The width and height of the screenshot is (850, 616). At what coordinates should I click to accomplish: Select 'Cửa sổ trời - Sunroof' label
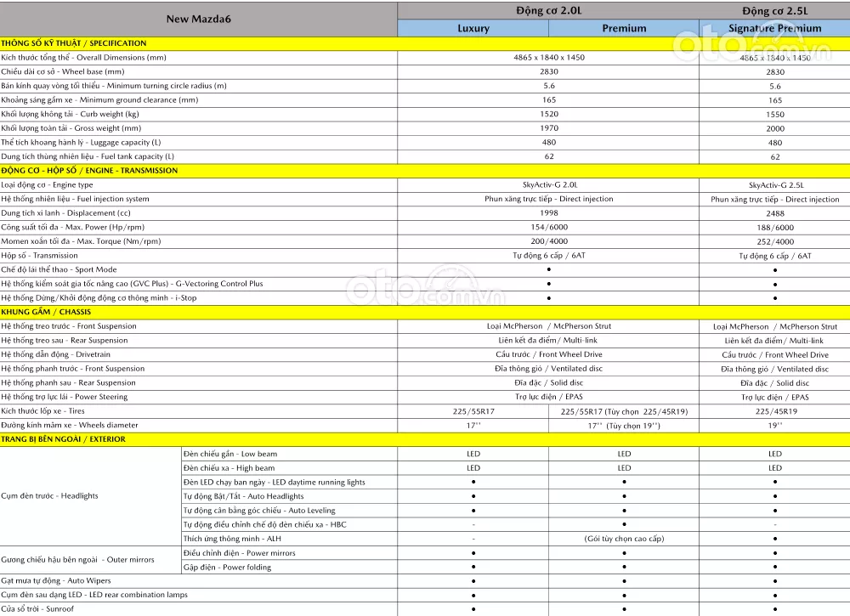(37, 609)
